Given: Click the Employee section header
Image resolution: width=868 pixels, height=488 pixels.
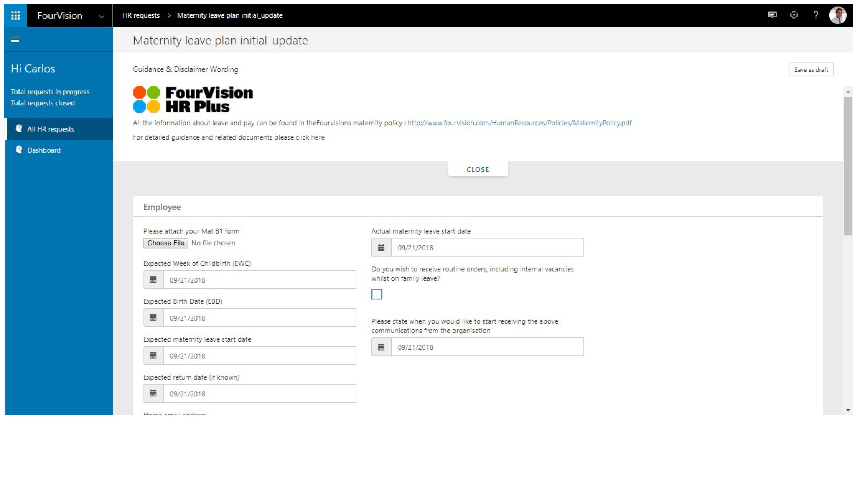Looking at the screenshot, I should tap(162, 207).
